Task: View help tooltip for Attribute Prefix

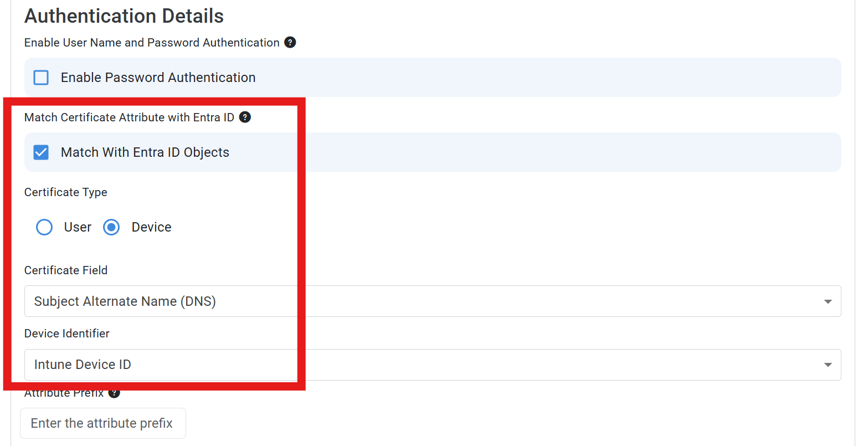Action: click(114, 392)
